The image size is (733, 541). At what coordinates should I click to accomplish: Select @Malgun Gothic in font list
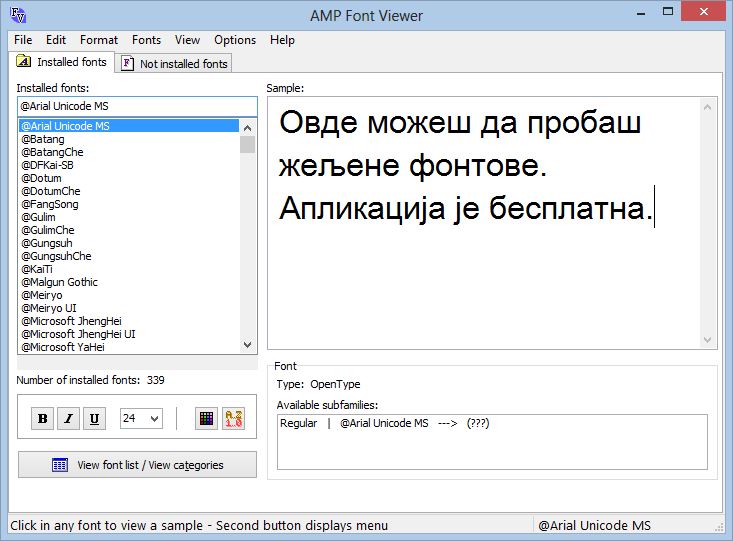[x=61, y=282]
